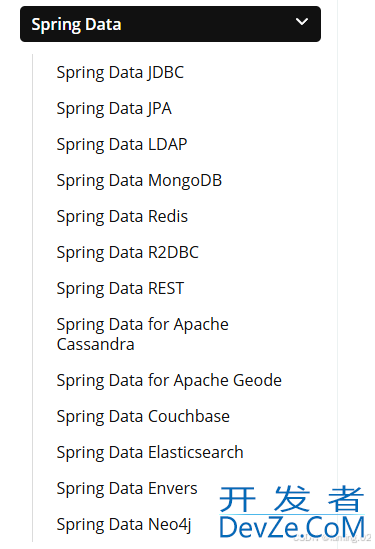This screenshot has width=375, height=549.
Task: Open Spring Data Redis page
Action: coord(122,217)
